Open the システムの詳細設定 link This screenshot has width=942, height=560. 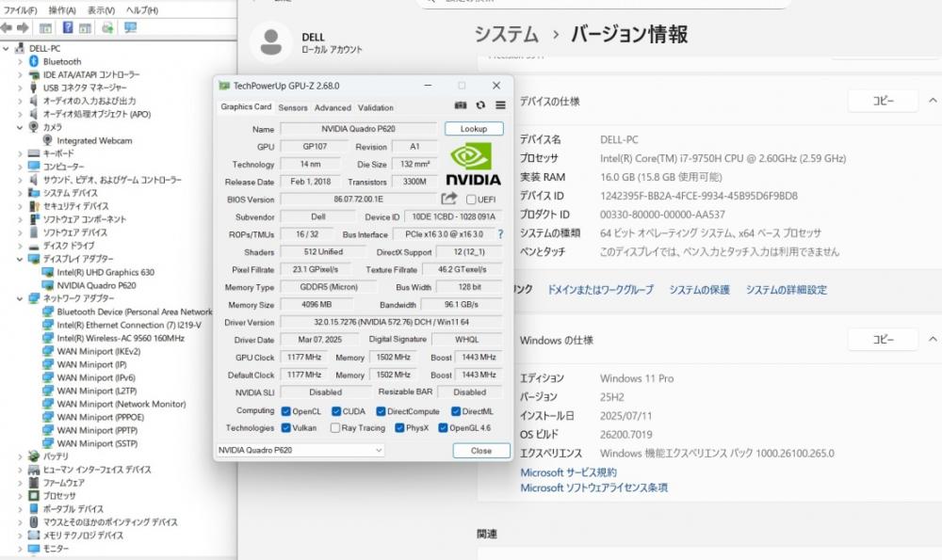tap(787, 289)
